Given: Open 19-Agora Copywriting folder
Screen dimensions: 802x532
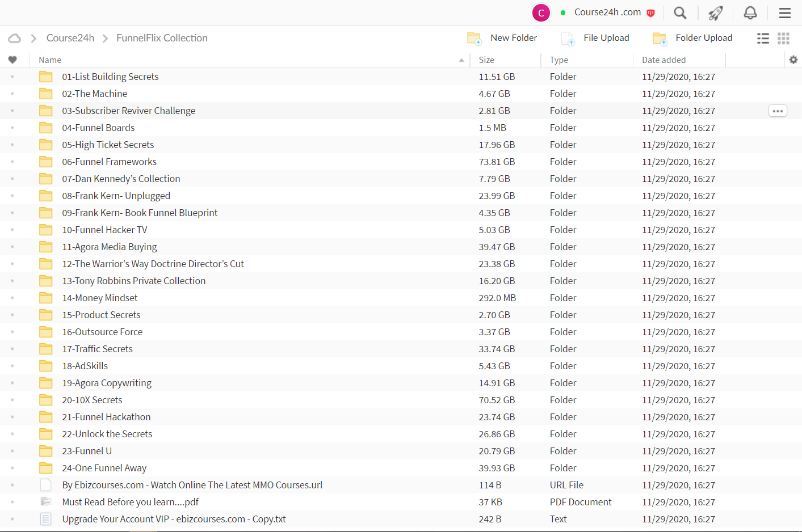Looking at the screenshot, I should coord(107,383).
